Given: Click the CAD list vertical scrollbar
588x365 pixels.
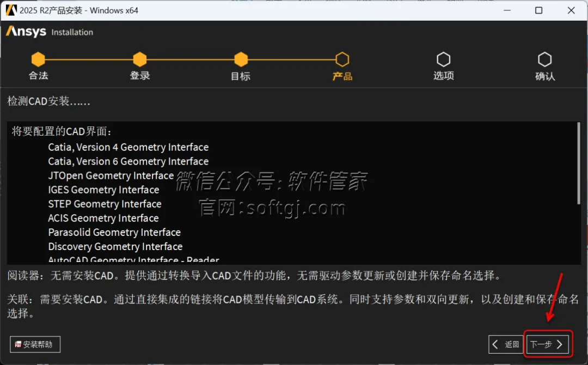Looking at the screenshot, I should pyautogui.click(x=579, y=163).
